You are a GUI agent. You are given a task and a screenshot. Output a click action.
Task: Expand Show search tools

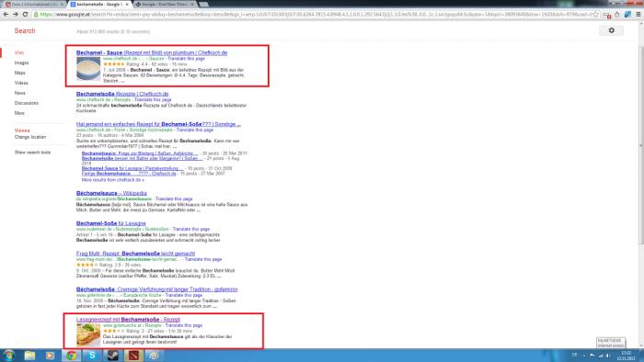(32, 153)
